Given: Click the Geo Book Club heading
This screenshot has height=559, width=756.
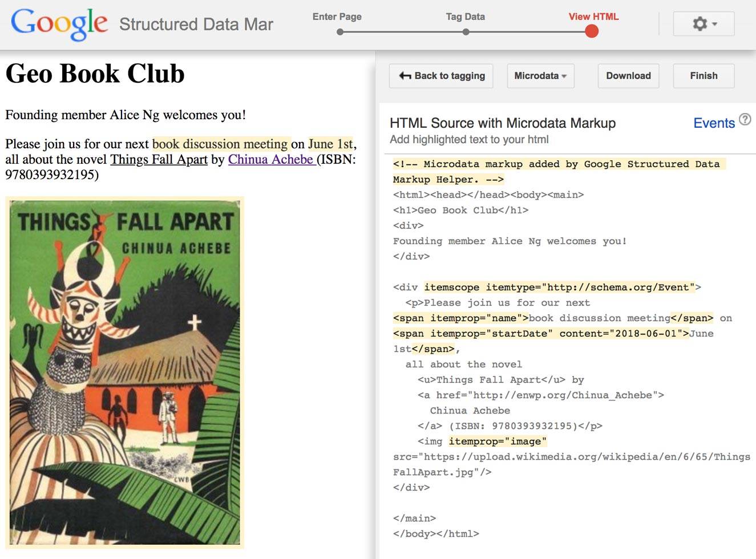Looking at the screenshot, I should click(95, 74).
